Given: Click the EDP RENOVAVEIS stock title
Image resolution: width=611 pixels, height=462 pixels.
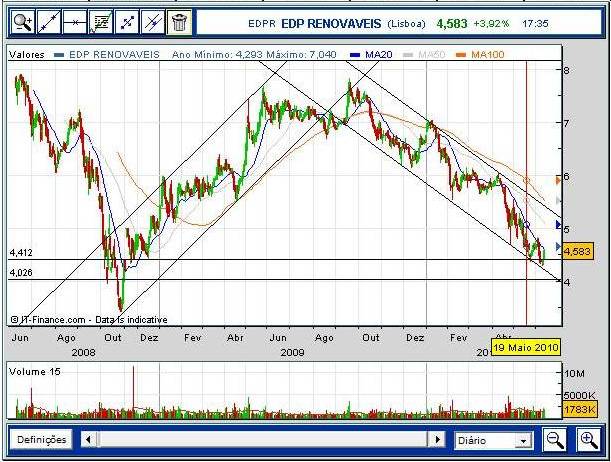Looking at the screenshot, I should [331, 23].
